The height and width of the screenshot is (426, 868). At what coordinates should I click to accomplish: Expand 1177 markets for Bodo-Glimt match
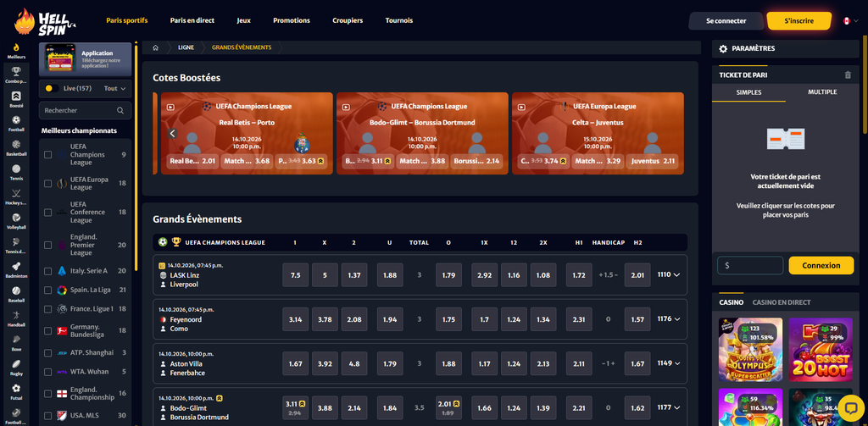668,407
